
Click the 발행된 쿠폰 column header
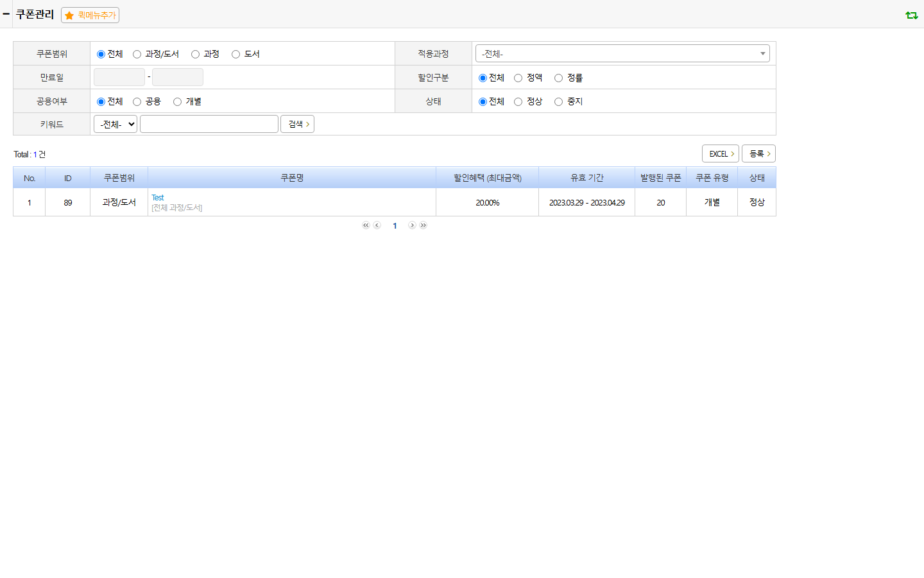pos(661,178)
